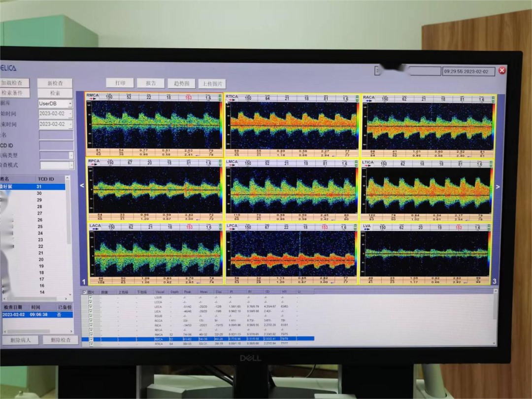
Task: Select exam dated 2023-02-02 09:06:38
Action: [x=37, y=314]
